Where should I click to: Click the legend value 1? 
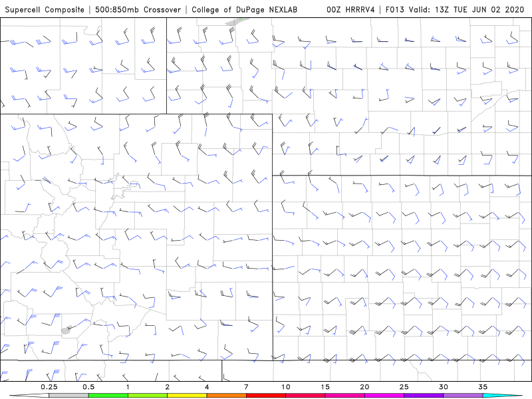pyautogui.click(x=128, y=387)
